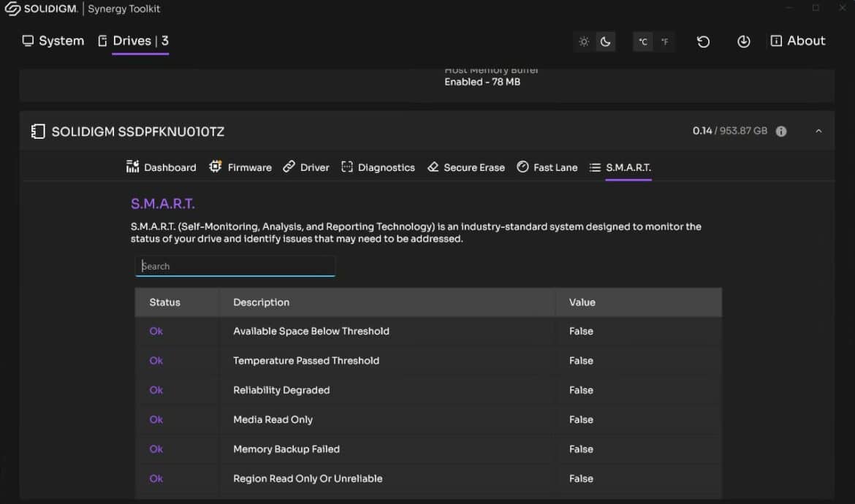
Task: Switch to dark theme moon icon
Action: tap(605, 42)
